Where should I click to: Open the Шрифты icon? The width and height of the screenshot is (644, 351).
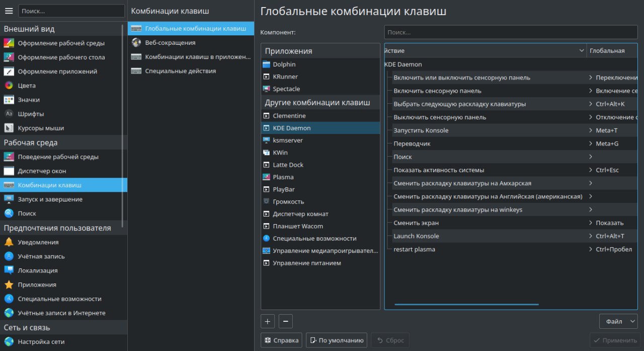(x=9, y=113)
